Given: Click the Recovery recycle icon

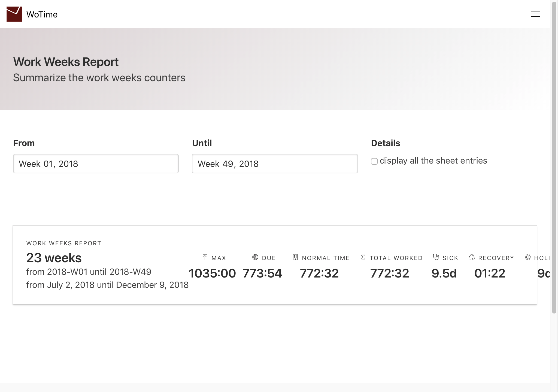Looking at the screenshot, I should (472, 257).
